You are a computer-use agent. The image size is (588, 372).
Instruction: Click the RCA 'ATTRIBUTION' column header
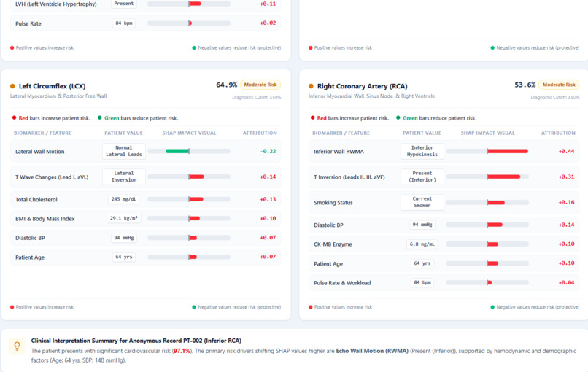click(x=558, y=133)
